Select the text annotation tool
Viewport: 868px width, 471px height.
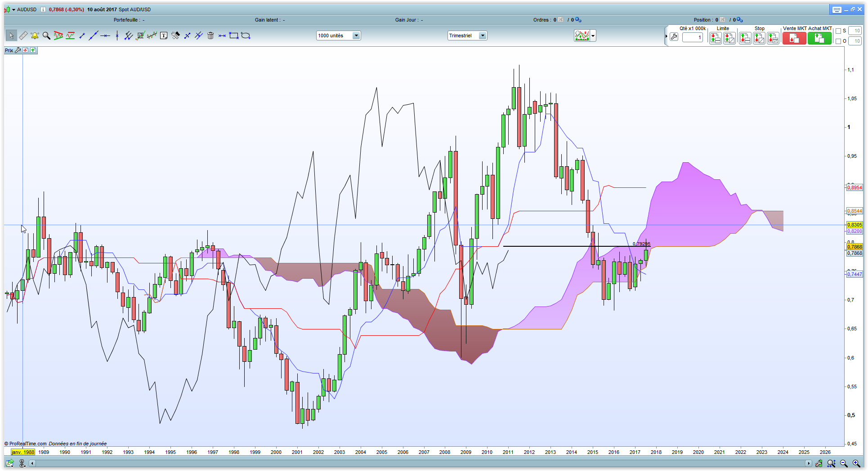(164, 36)
